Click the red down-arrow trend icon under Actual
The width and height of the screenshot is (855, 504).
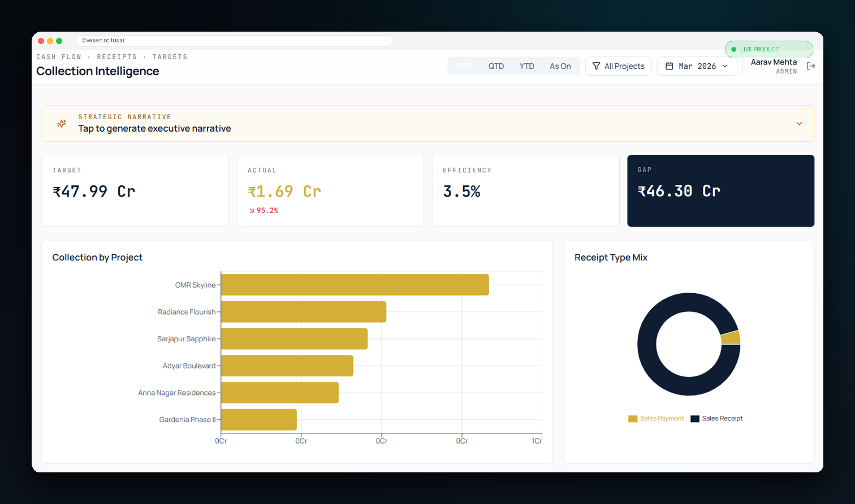tap(252, 211)
